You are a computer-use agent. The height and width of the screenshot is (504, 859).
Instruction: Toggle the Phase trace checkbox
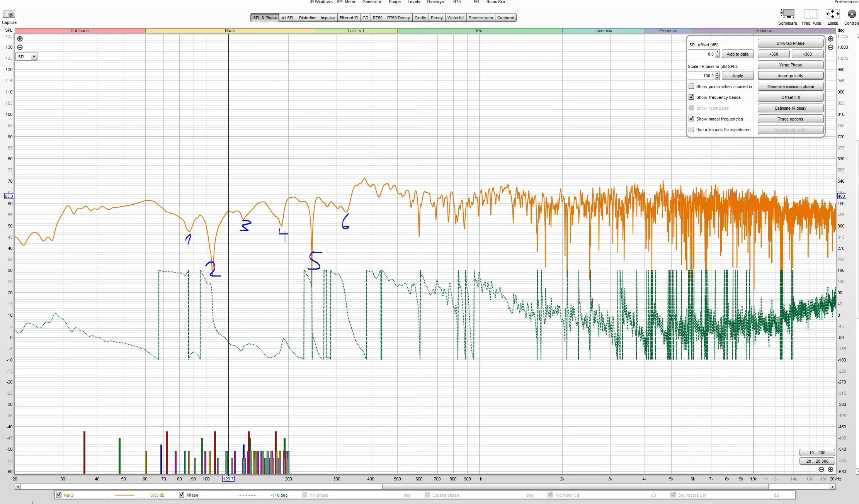tap(182, 495)
